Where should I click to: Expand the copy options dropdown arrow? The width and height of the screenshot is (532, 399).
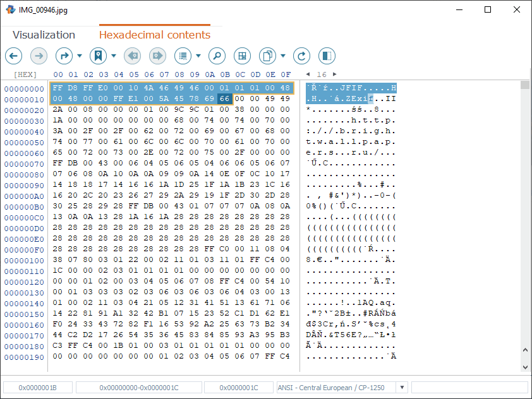[x=283, y=56]
